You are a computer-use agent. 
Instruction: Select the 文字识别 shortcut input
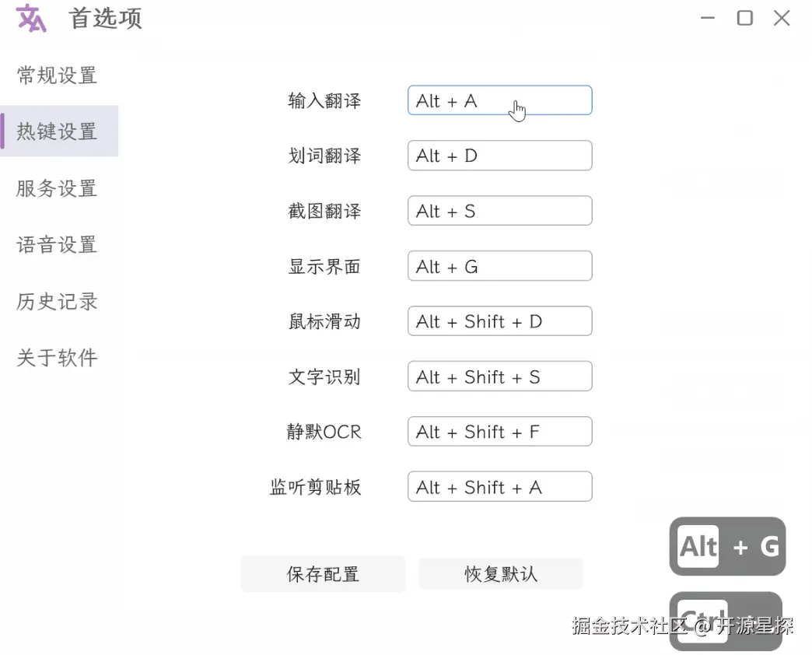click(x=499, y=377)
